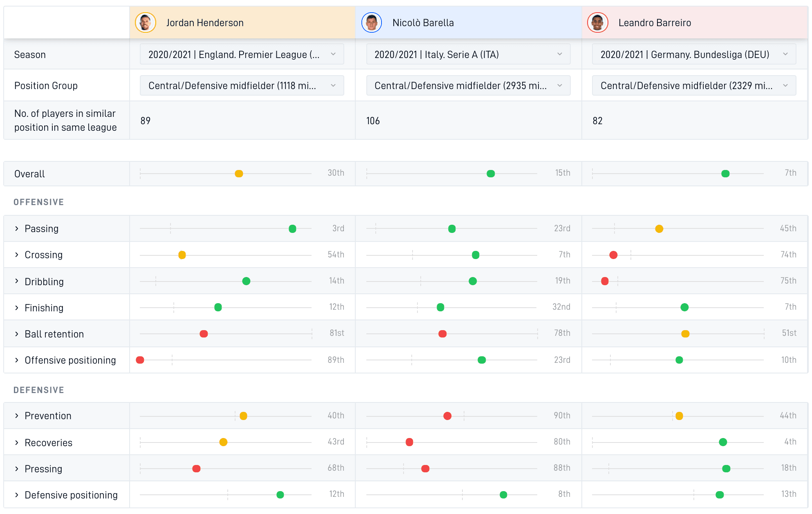
Task: Open Barella's Serie A season dropdown
Action: coord(468,54)
